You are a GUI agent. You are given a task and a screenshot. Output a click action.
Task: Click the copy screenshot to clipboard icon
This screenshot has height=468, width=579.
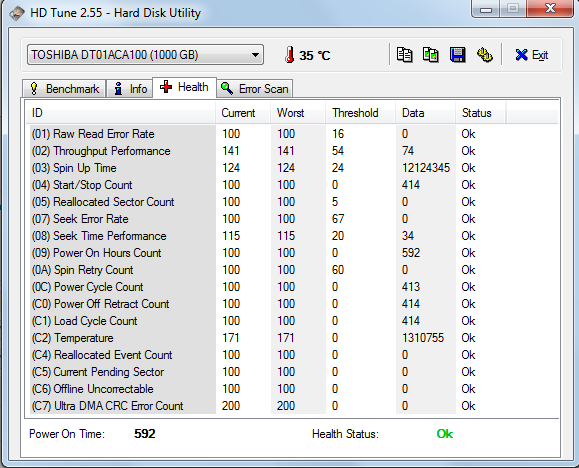point(431,55)
